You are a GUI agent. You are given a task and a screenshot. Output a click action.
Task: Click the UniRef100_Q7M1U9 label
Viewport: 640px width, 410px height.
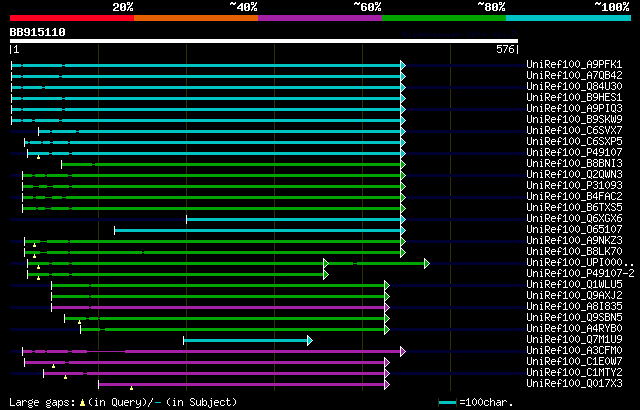click(x=574, y=340)
